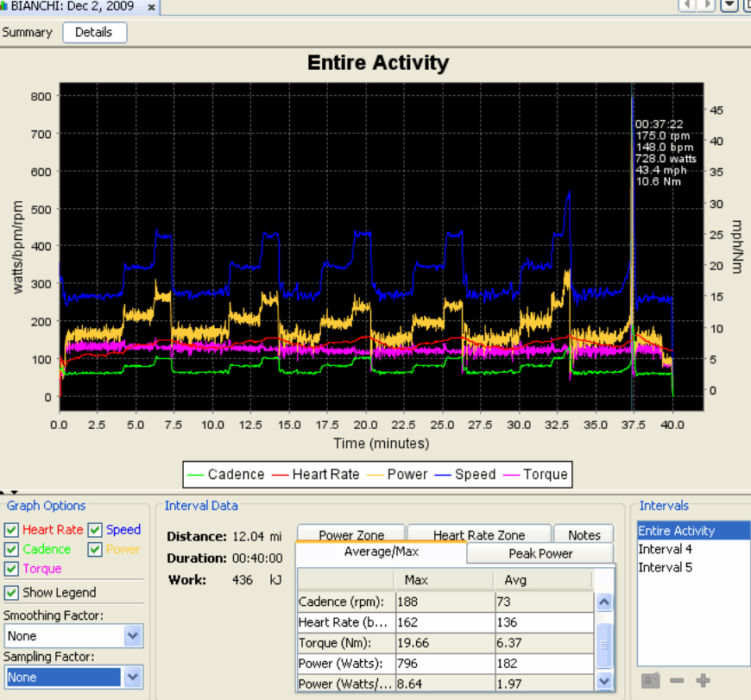Toggle the Power checkbox in Graph Options
The height and width of the screenshot is (700, 751).
95,549
